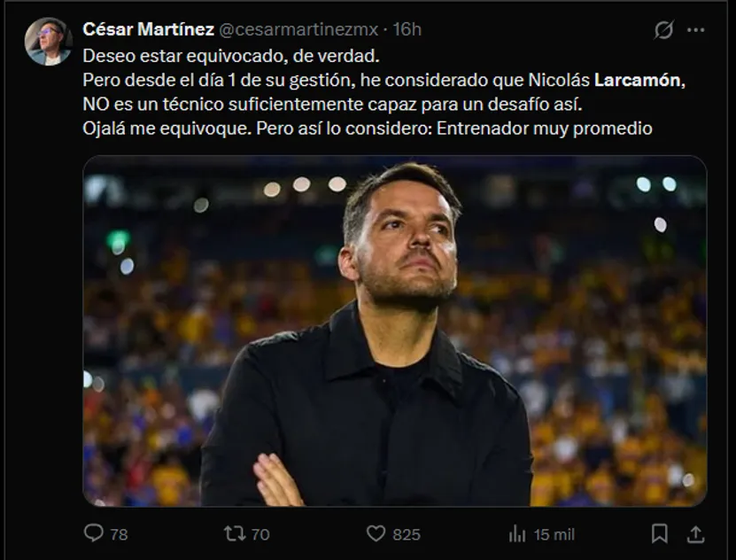This screenshot has height=560, width=736.
Task: Click the repost count 70
Action: pos(260,534)
